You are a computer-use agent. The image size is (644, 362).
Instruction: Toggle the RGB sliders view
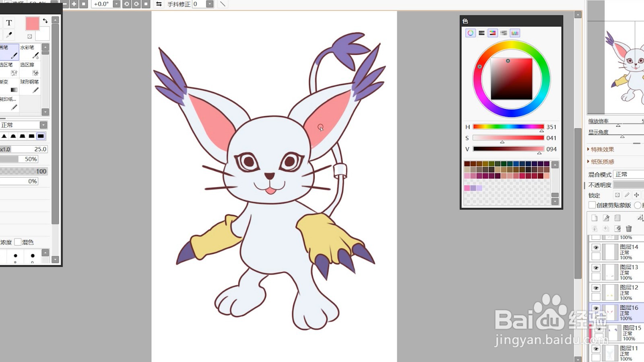click(481, 33)
